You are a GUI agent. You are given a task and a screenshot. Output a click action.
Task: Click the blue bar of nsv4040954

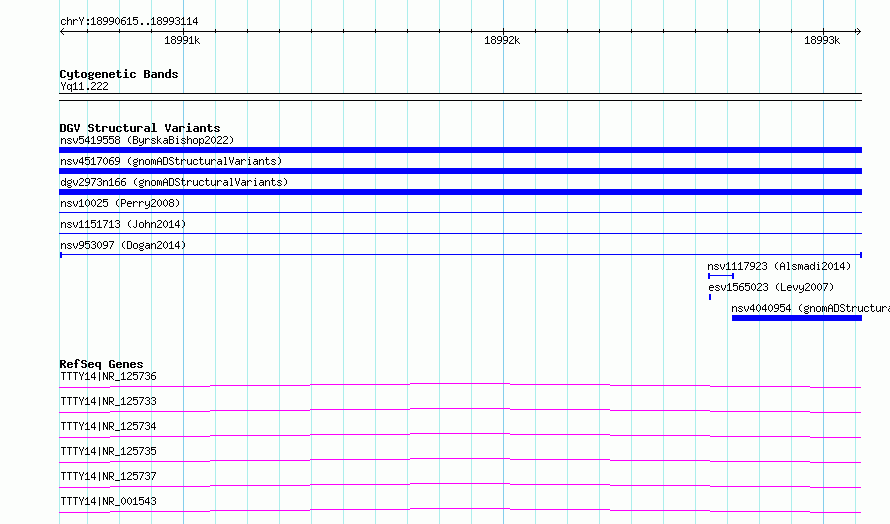(797, 318)
